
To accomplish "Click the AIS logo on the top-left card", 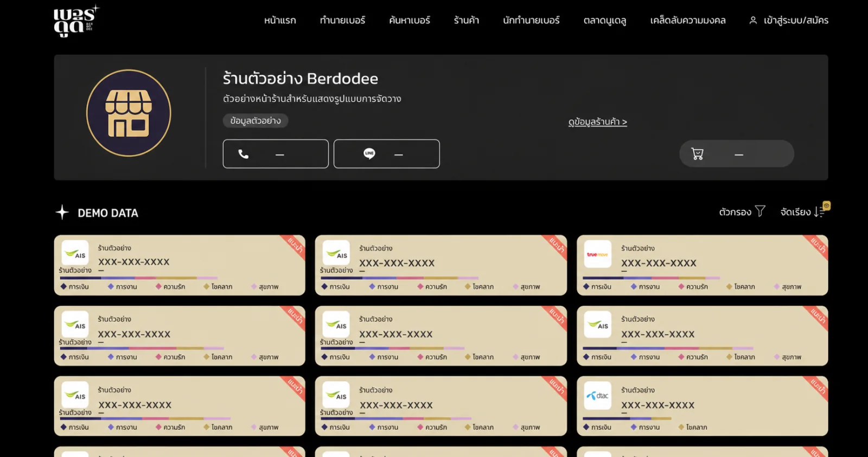I will point(75,253).
